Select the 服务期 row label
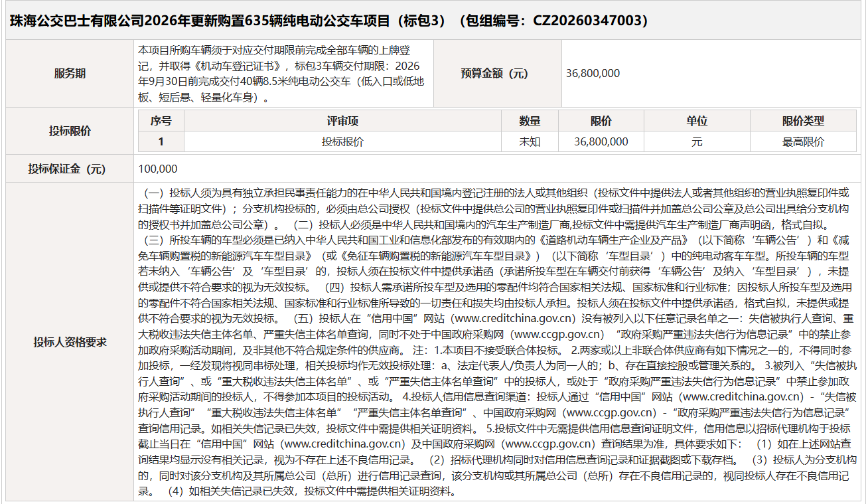The height and width of the screenshot is (504, 868). 70,74
